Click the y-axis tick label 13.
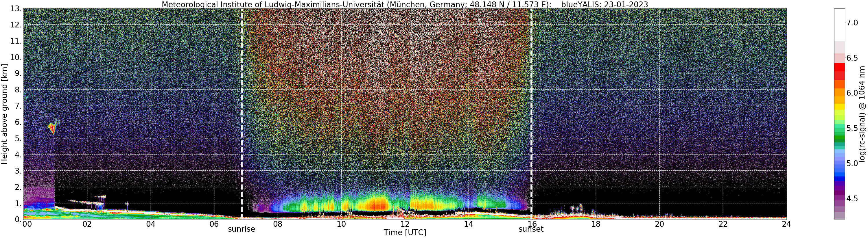Screen dimensions: 868x238 pyautogui.click(x=16, y=9)
